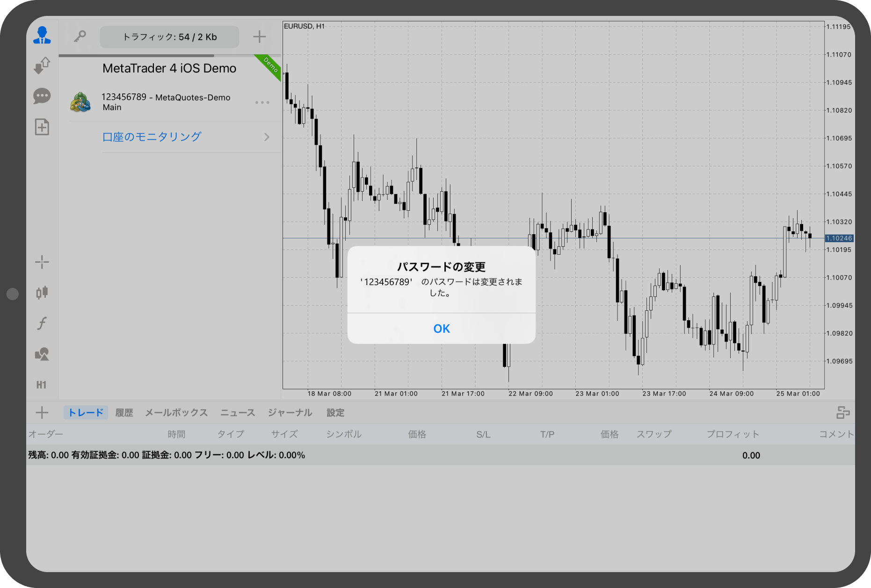Toggle the panel layout icon at right
Viewport: 871px width, 588px height.
tap(843, 413)
